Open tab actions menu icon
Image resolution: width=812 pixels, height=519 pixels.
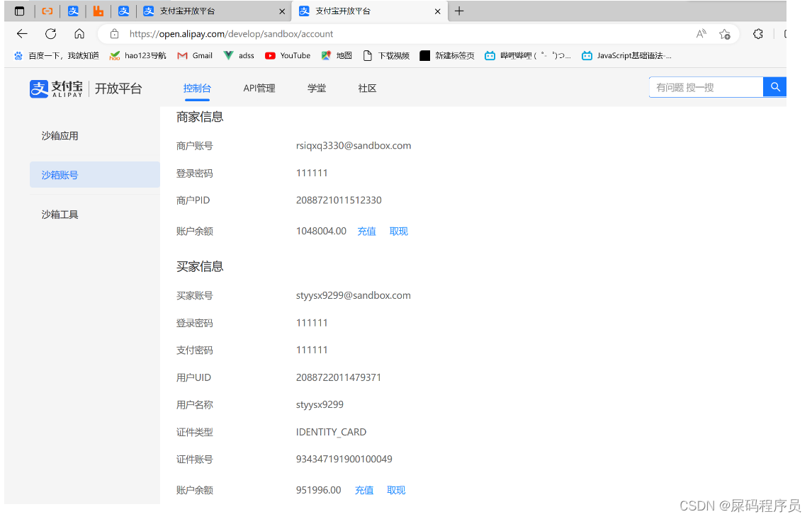tap(19, 11)
